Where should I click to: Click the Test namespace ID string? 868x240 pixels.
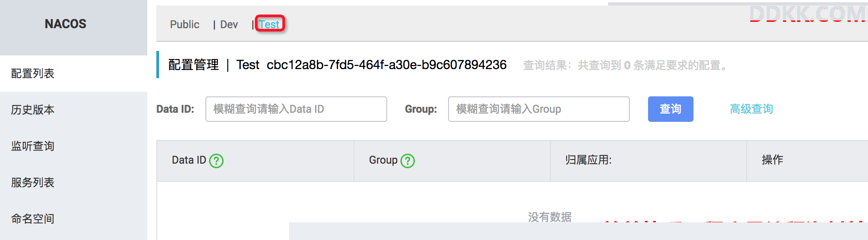(387, 65)
